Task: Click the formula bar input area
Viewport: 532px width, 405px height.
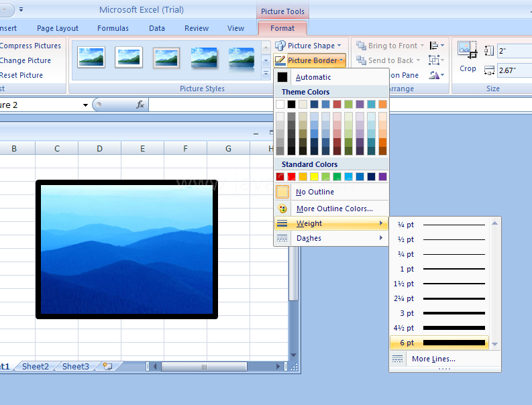Action: click(x=340, y=105)
